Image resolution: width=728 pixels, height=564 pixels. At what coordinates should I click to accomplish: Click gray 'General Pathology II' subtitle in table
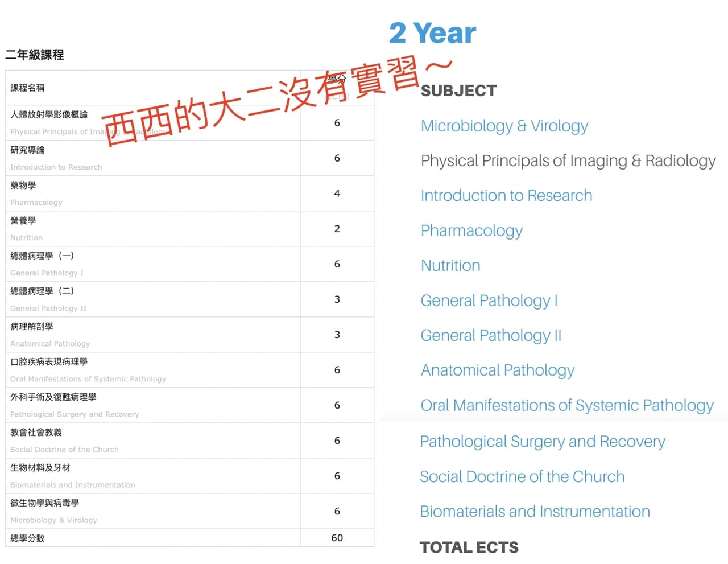48,308
